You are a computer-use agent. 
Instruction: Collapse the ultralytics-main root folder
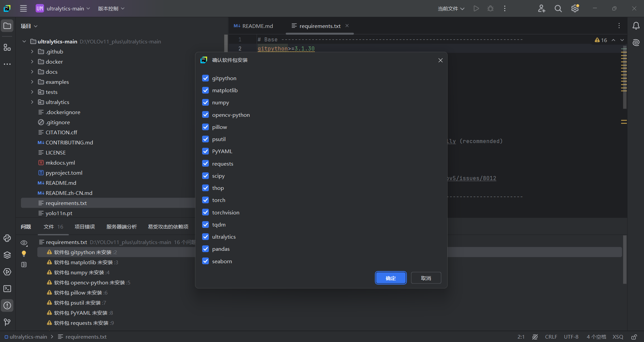[24, 41]
